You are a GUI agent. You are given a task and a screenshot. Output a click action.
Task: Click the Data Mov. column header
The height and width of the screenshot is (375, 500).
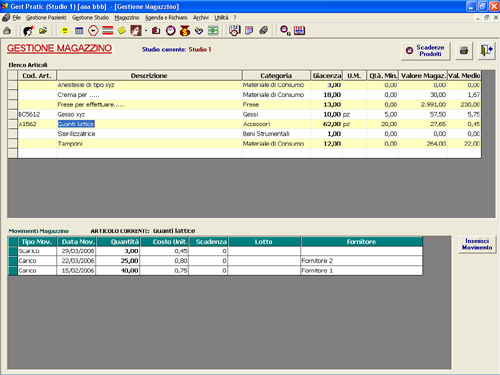pyautogui.click(x=76, y=242)
